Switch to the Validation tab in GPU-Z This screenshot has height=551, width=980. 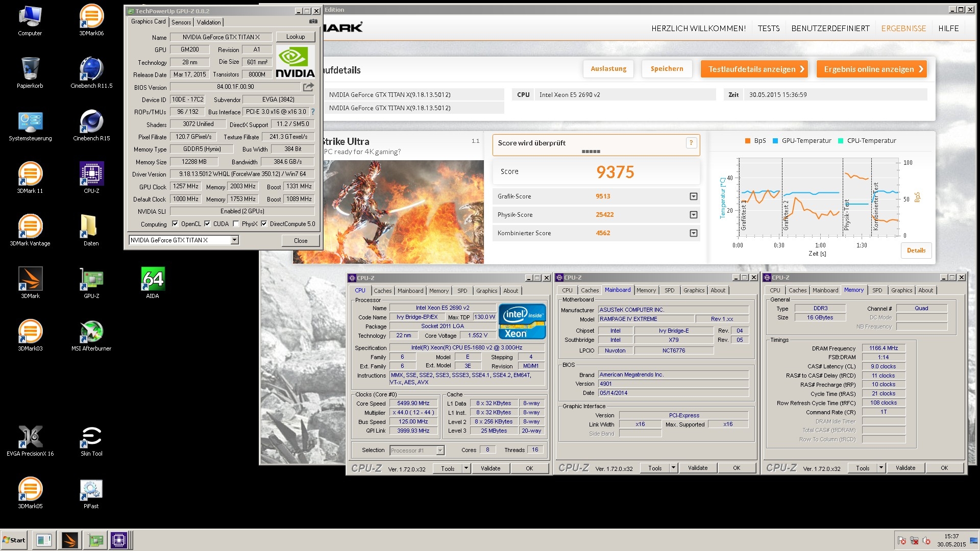pos(209,22)
